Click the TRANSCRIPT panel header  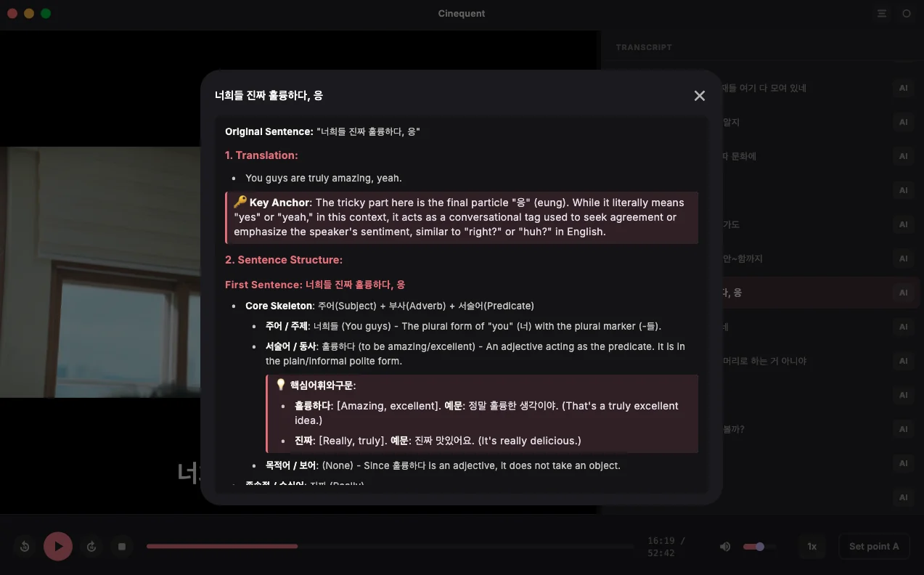[644, 47]
